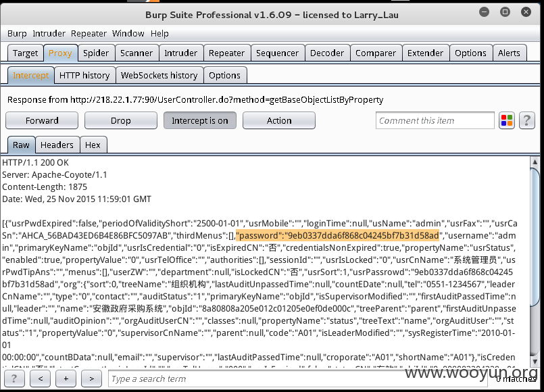Open the Help menu
The image size is (544, 392).
[x=159, y=34]
